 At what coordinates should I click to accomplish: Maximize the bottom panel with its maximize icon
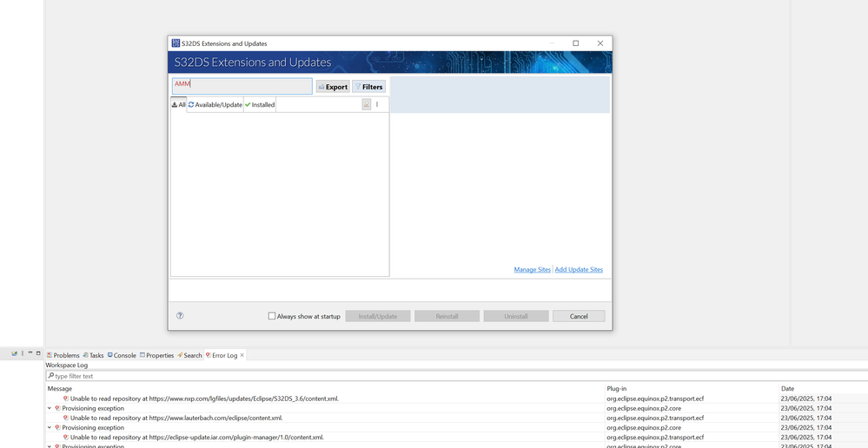click(x=38, y=352)
